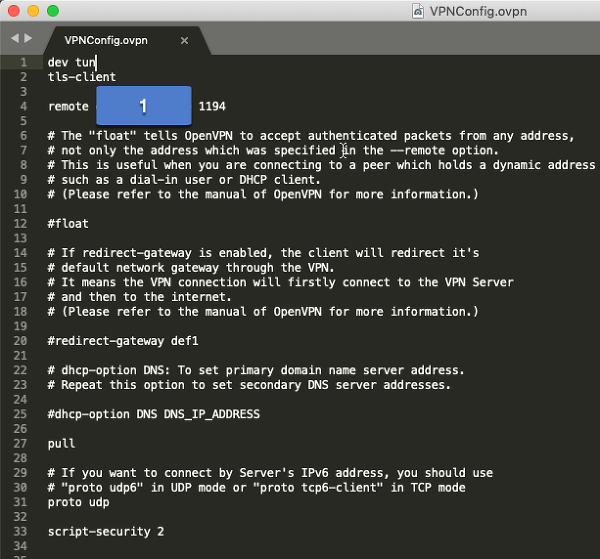Viewport: 600px width, 559px height.
Task: Click the text 'dev tun' on line 1
Action: click(x=72, y=62)
